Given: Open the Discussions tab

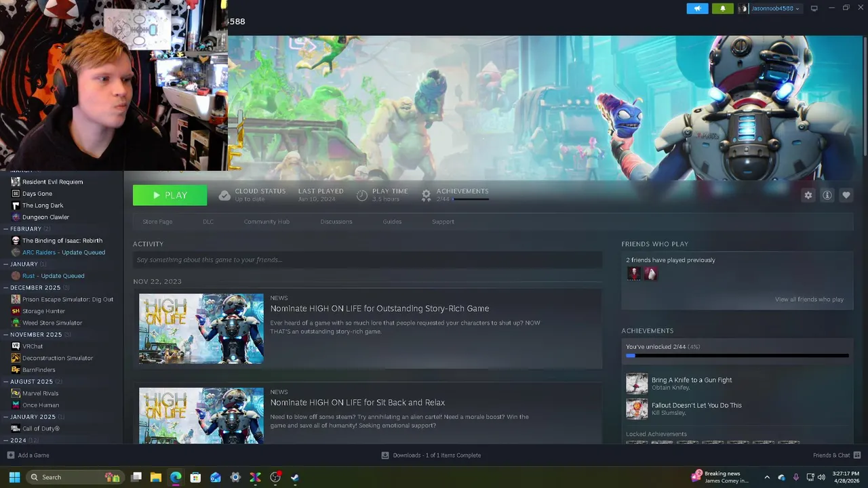Looking at the screenshot, I should [336, 222].
